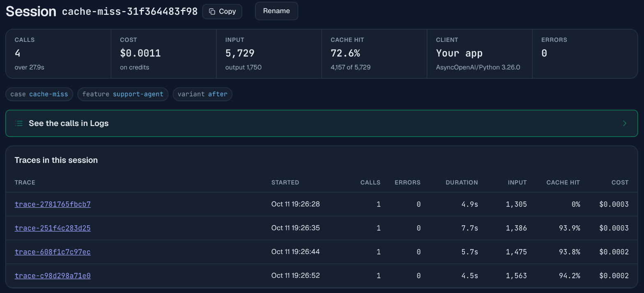
Task: Click the COST column header in the table
Action: point(620,183)
